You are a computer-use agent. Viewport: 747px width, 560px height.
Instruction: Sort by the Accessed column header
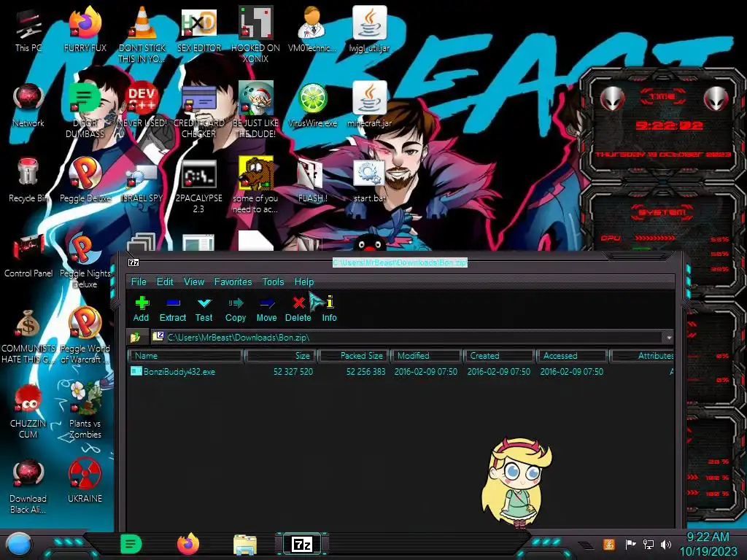(572, 356)
